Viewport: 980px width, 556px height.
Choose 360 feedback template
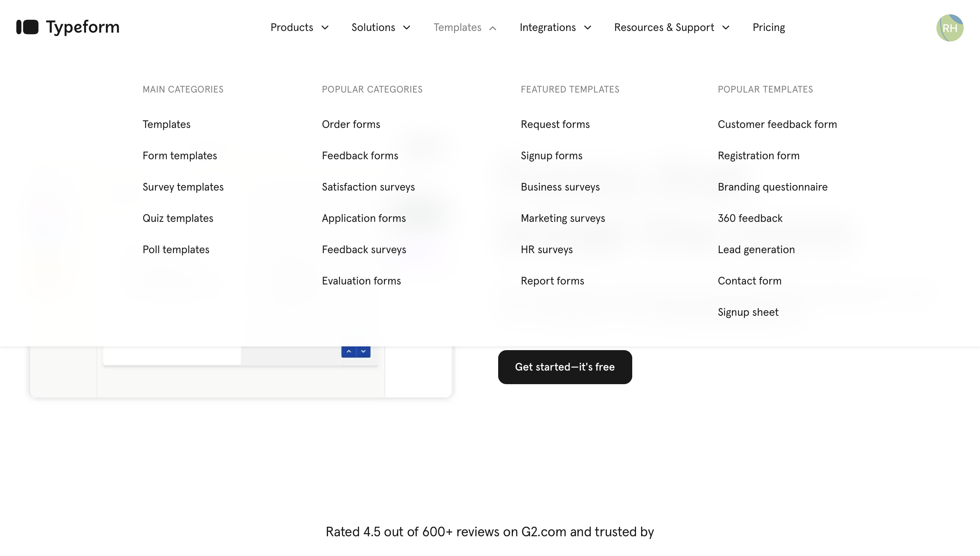(750, 218)
